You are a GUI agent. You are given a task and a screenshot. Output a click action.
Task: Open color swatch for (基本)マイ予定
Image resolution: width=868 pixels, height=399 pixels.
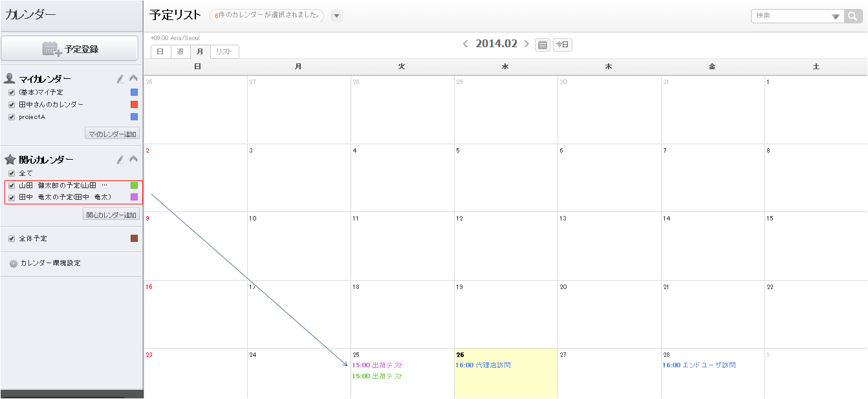coord(135,92)
